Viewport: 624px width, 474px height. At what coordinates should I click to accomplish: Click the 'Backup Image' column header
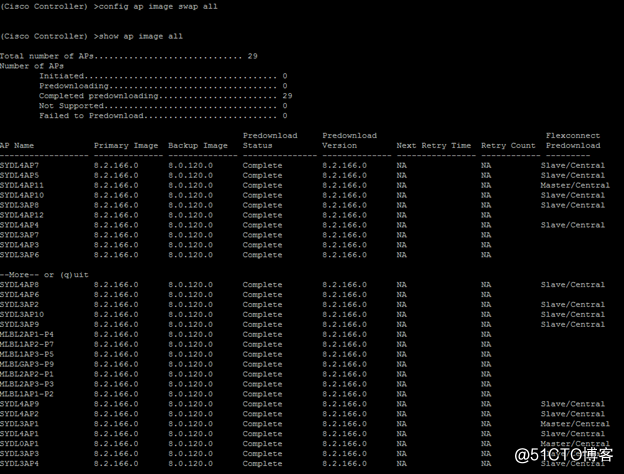[x=197, y=146]
